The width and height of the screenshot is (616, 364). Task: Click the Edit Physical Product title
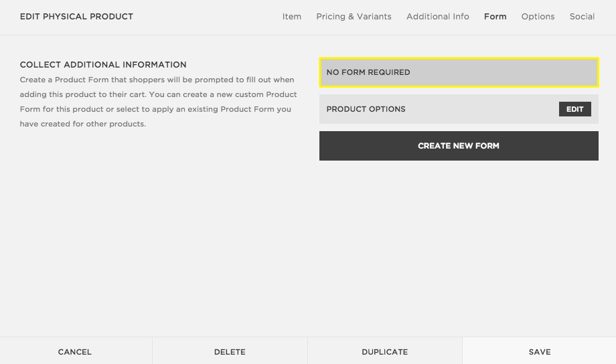(76, 17)
